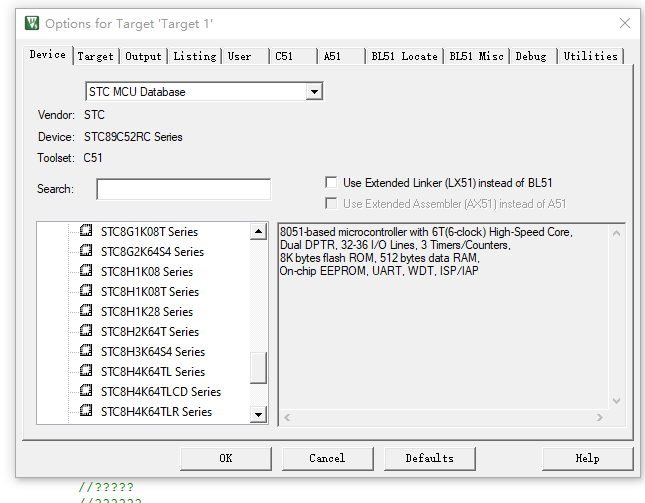Click the chip icon beside STC8G2K64S4 Series
This screenshot has height=503, width=645.
coord(86,250)
